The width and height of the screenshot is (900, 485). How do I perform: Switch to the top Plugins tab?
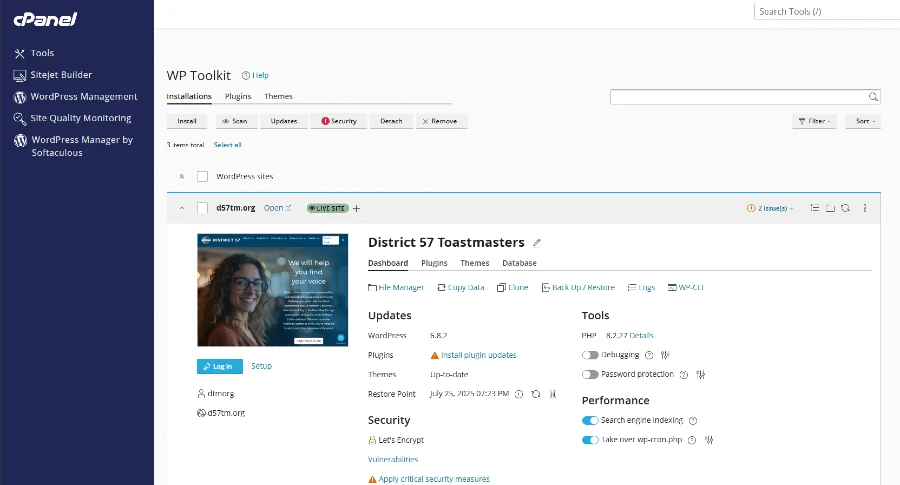point(238,97)
